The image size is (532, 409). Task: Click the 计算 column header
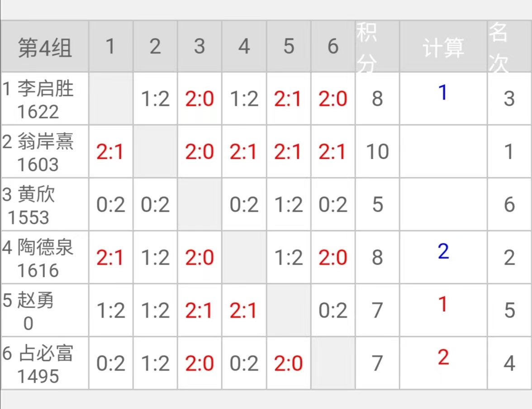click(x=443, y=47)
